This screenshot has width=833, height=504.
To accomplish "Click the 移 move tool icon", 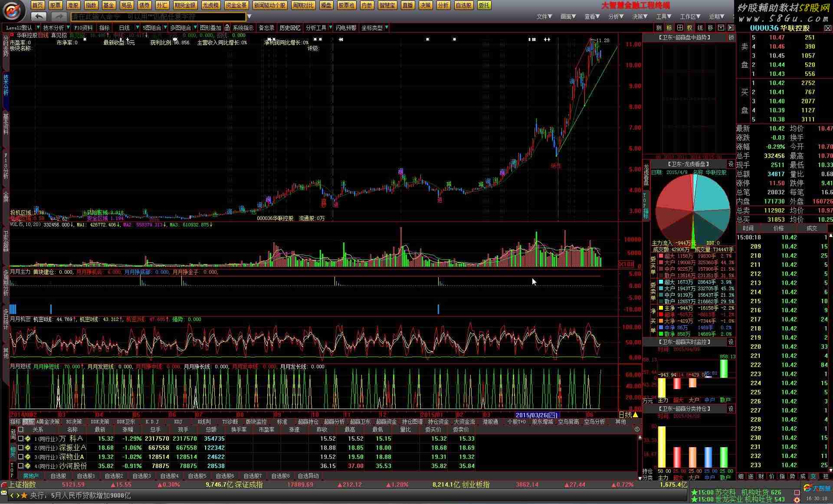I will pos(711,28).
